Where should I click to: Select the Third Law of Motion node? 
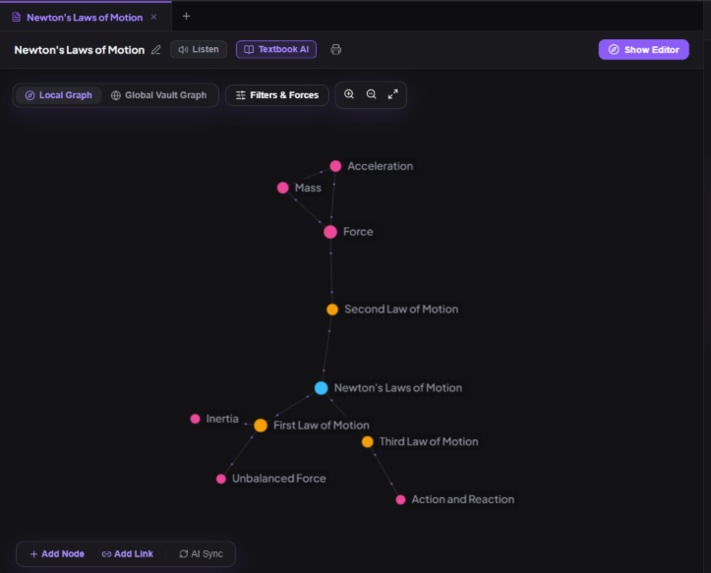coord(367,442)
